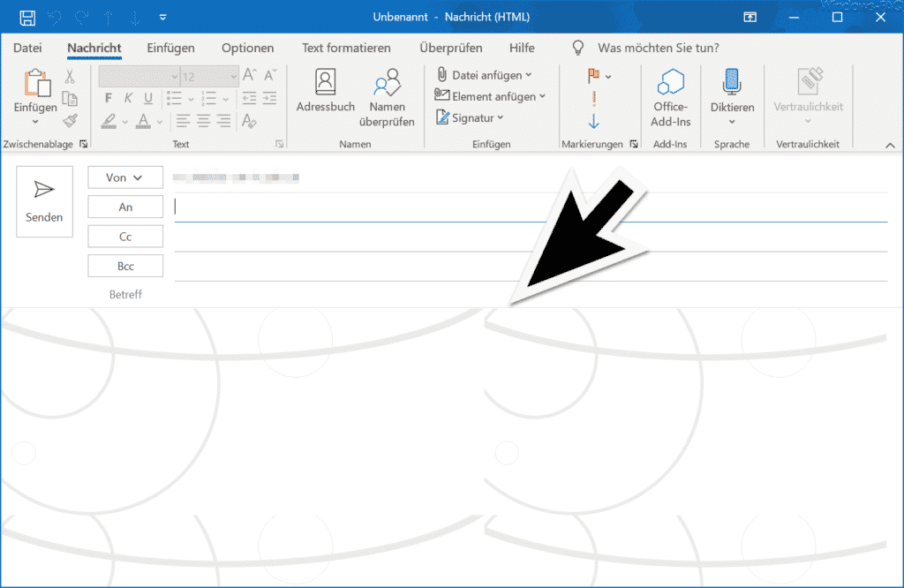Switch to the Nachricht tab
904x588 pixels.
94,48
